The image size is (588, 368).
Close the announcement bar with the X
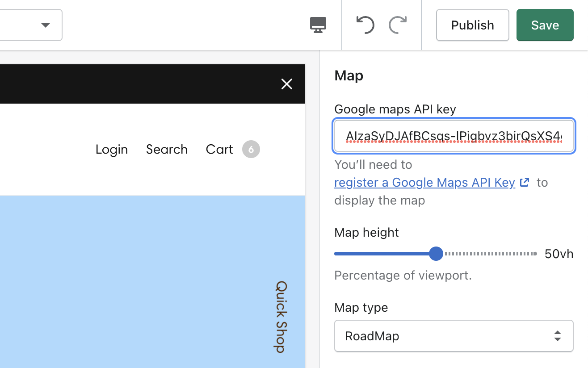click(x=287, y=84)
